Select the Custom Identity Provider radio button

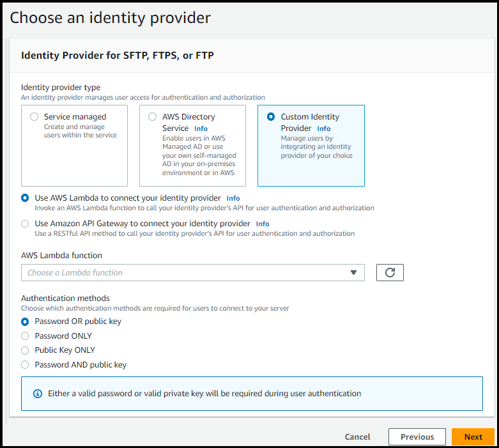tap(271, 117)
